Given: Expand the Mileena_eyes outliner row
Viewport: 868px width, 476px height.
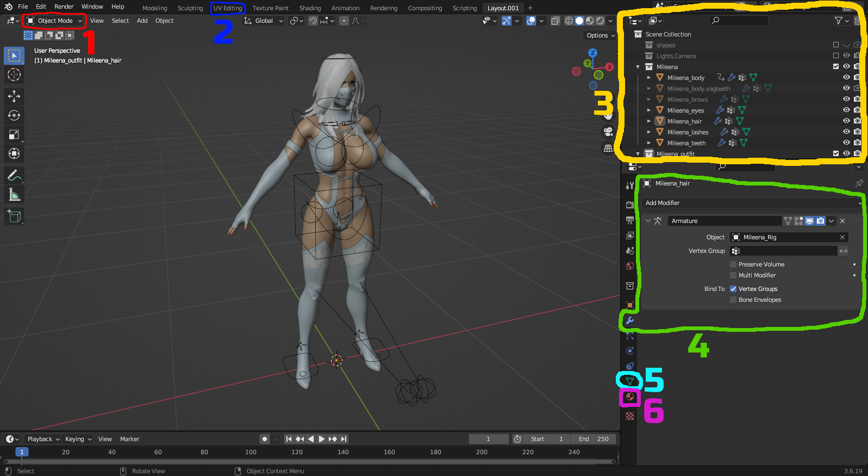Looking at the screenshot, I should coord(649,110).
